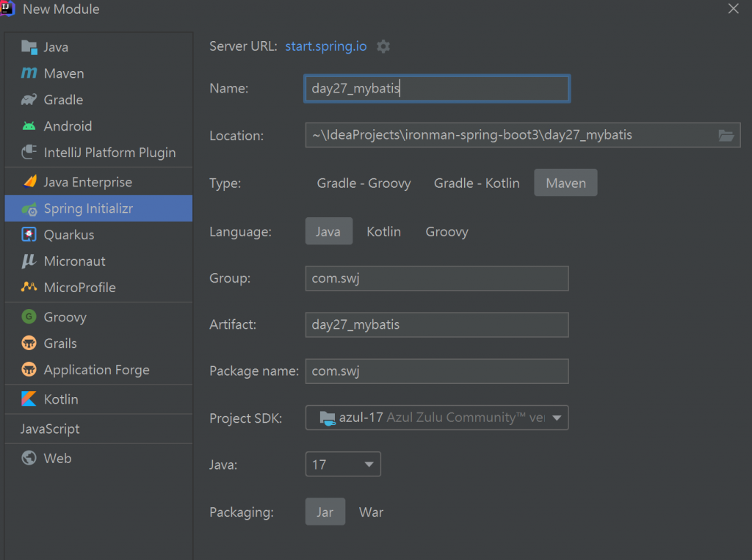Open the start.spring.io server link
The width and height of the screenshot is (752, 560).
click(x=326, y=46)
